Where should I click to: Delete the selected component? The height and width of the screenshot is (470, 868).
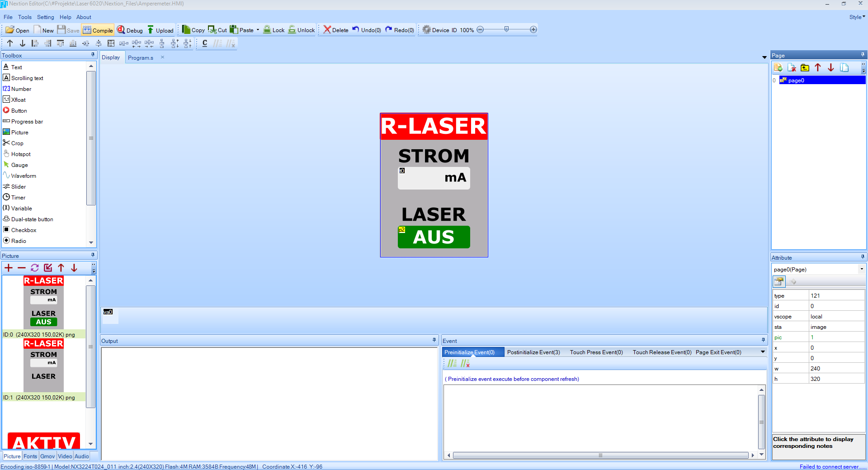point(336,30)
